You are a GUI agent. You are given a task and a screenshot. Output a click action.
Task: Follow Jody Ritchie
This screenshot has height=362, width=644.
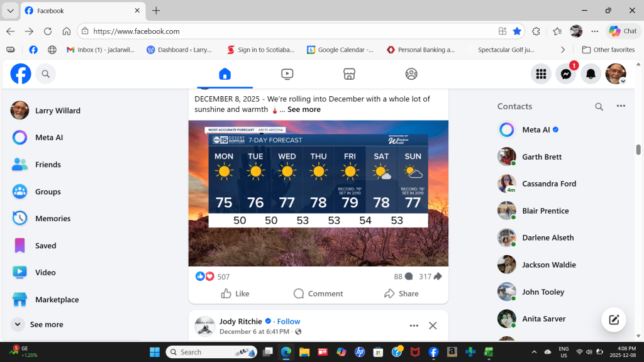(x=289, y=321)
